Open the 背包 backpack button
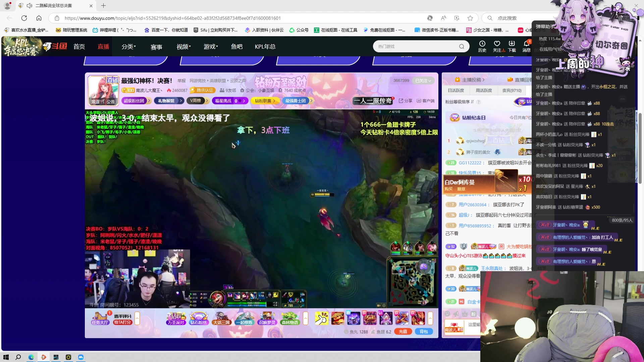The width and height of the screenshot is (644, 362). 424,331
